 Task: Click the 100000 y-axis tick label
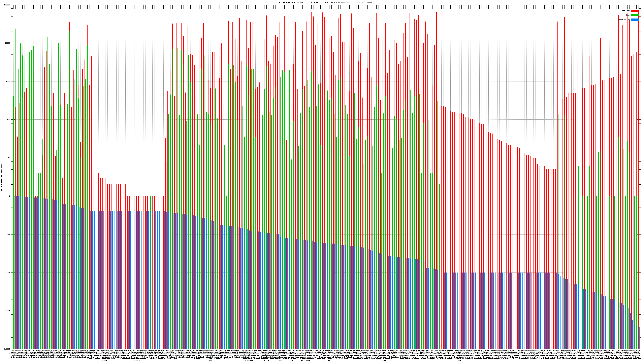(7, 5)
